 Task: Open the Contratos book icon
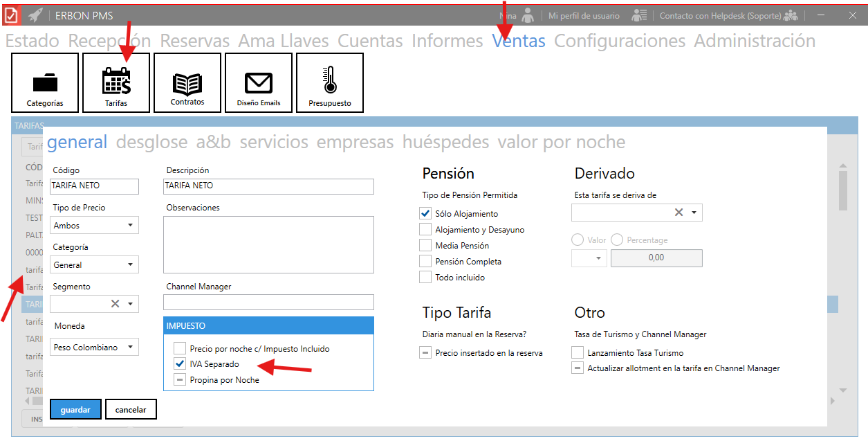pyautogui.click(x=187, y=83)
